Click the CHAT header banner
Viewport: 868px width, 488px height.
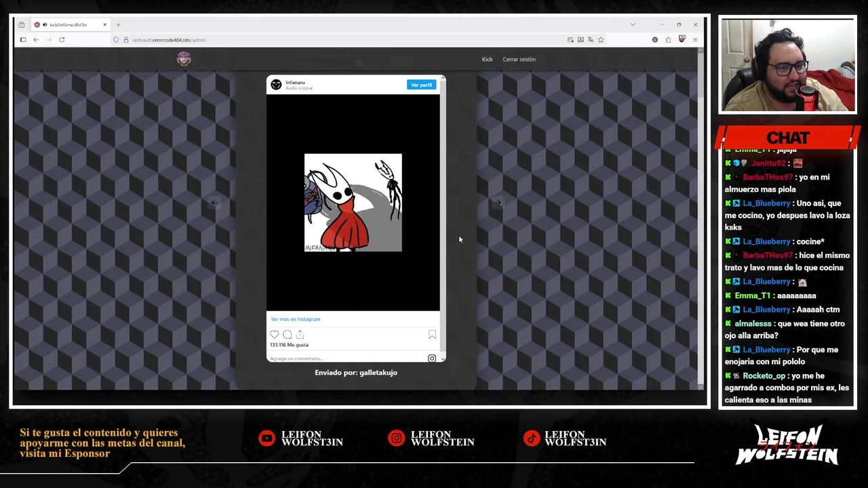(788, 138)
